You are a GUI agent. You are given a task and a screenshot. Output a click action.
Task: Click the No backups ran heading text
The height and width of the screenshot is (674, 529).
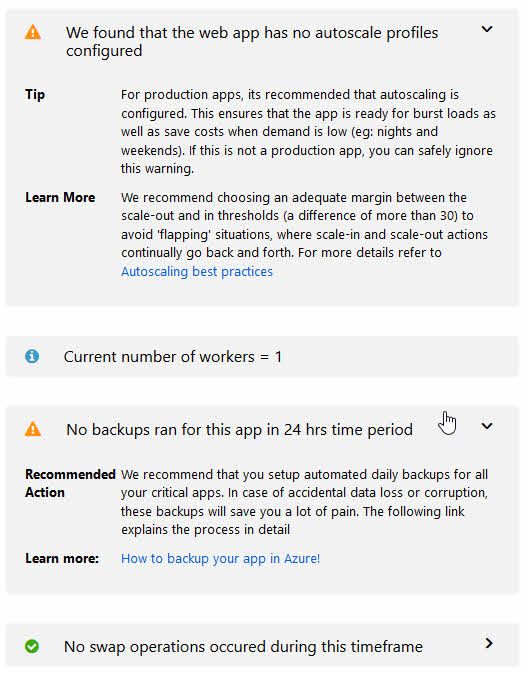pyautogui.click(x=239, y=429)
